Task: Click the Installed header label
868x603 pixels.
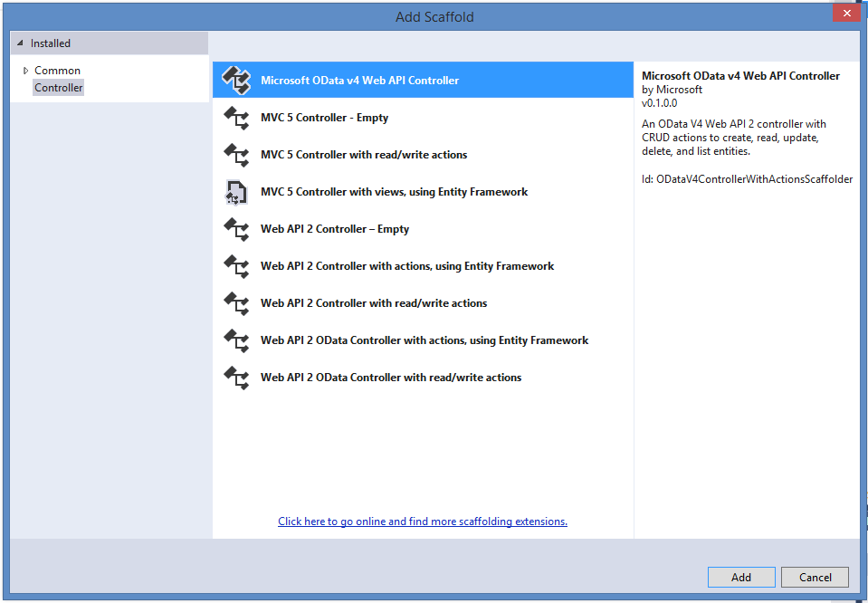Action: 51,43
